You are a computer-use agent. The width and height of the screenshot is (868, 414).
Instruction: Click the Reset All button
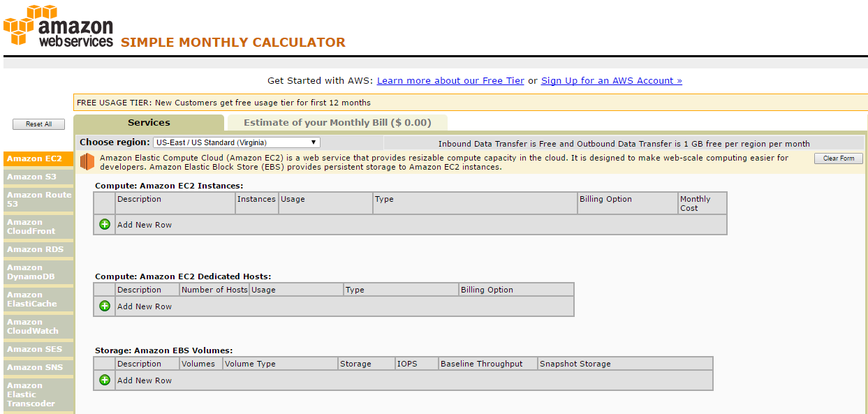38,124
